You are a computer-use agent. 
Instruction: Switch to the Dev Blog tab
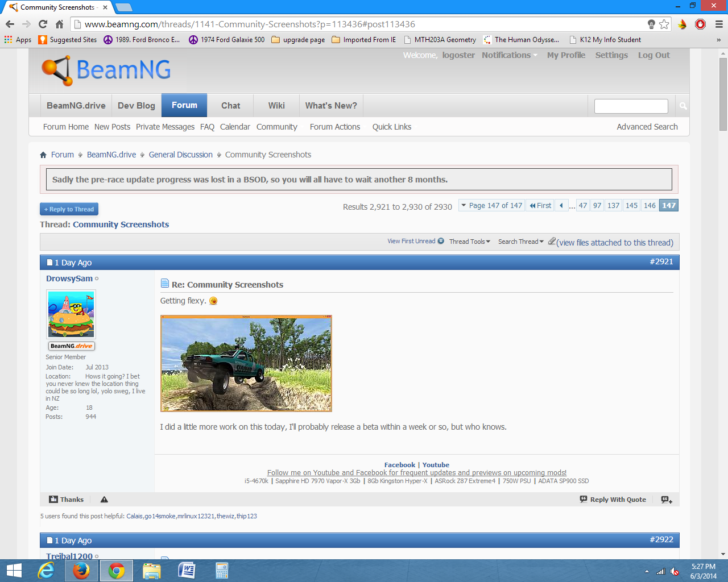pos(136,106)
